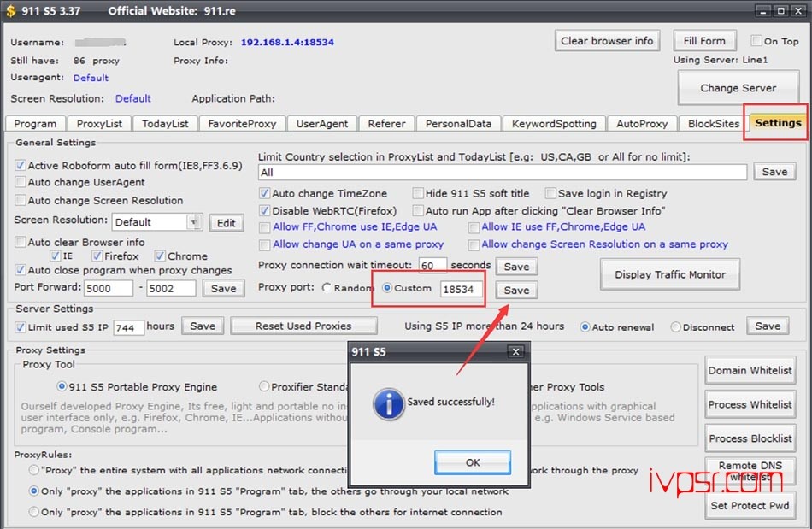Screen dimensions: 812x529
Task: Save the Limit used S5 IP hours
Action: coord(203,326)
